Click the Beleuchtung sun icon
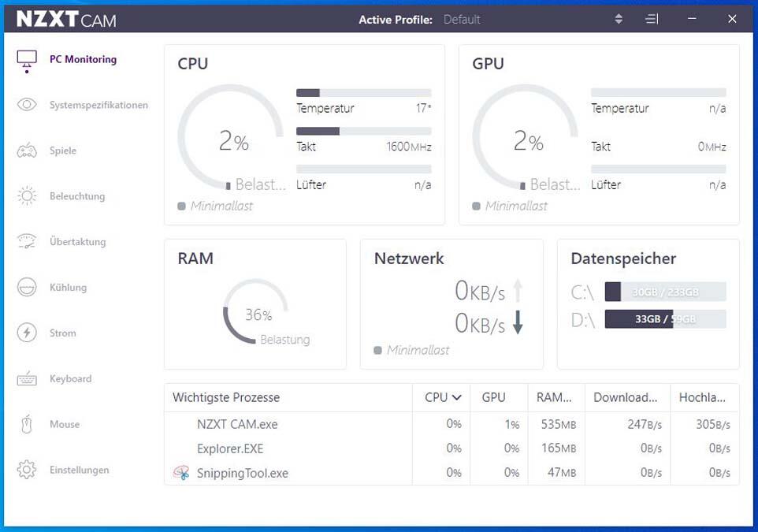 click(x=27, y=196)
